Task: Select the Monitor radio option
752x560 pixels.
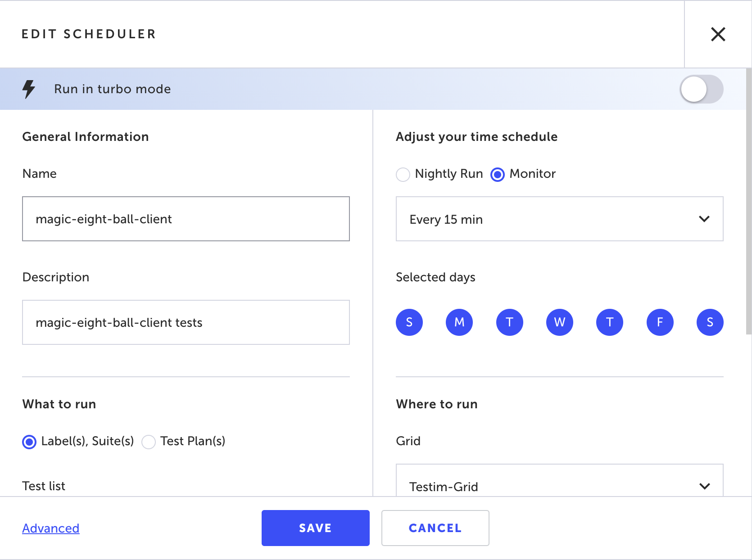Action: (498, 174)
